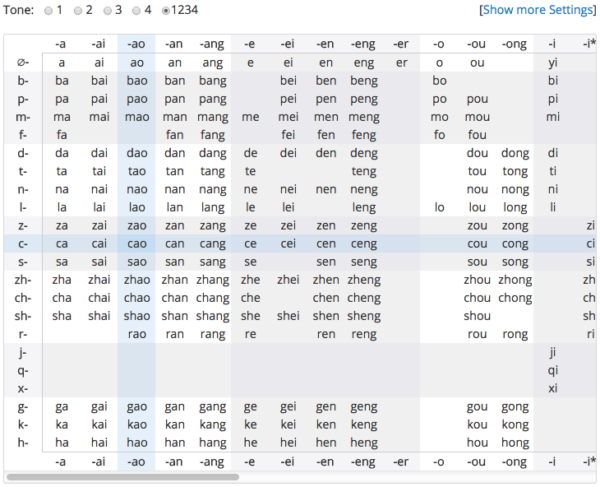600x487 pixels.
Task: Select the syllable 'bao' cell
Action: pyautogui.click(x=136, y=80)
